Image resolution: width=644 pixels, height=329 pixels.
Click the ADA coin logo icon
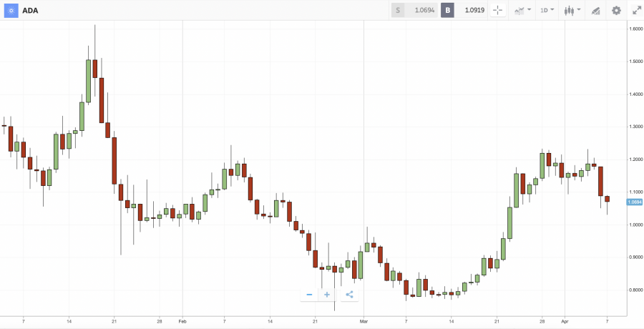tap(11, 11)
